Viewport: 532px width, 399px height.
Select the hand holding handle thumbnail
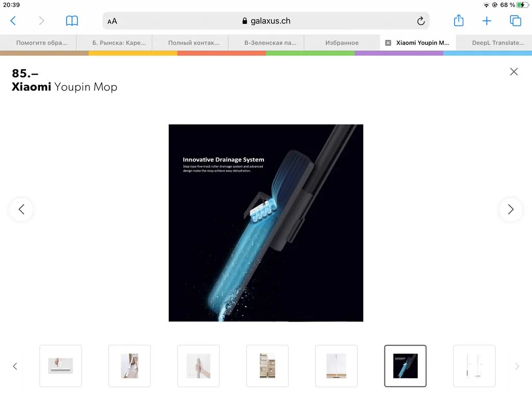[x=198, y=366]
